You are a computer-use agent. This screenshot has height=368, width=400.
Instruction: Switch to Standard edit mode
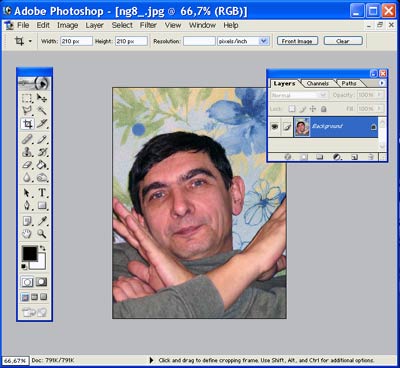coord(27,282)
